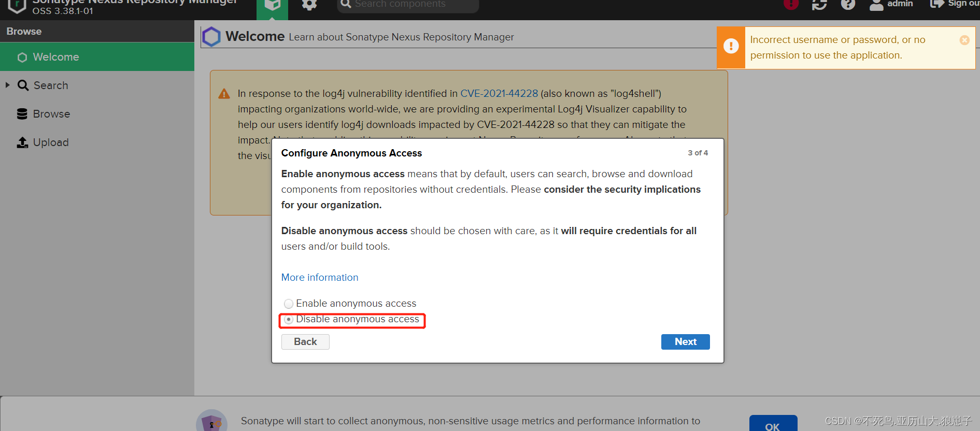Expand the Search tree arrow in sidebar
The height and width of the screenshot is (431, 980).
point(8,85)
